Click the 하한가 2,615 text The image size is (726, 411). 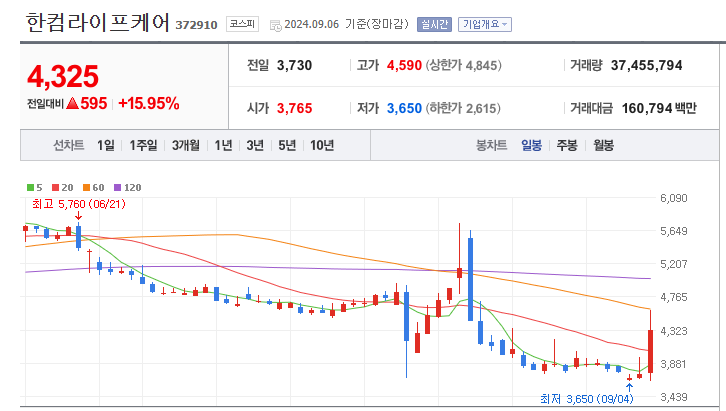point(463,108)
